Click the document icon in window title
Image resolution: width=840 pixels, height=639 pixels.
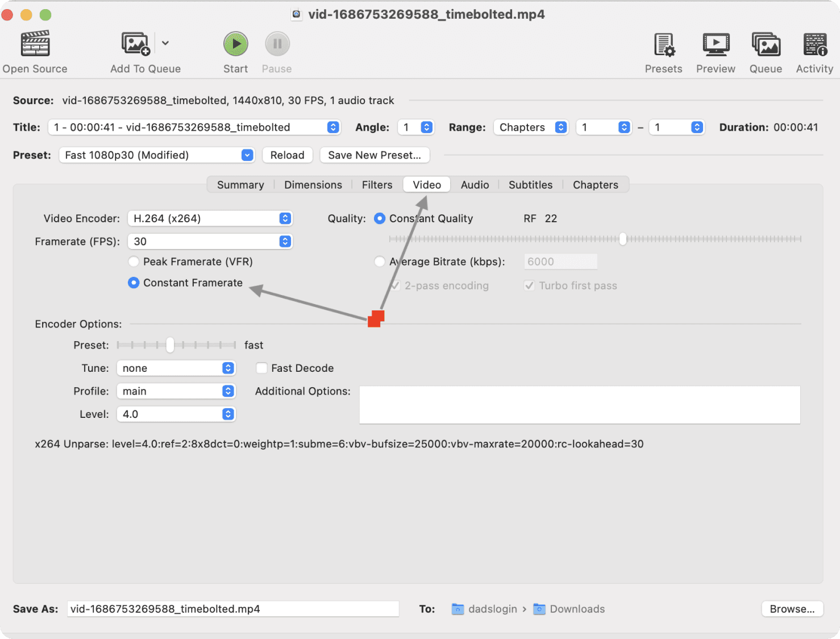pyautogui.click(x=296, y=14)
